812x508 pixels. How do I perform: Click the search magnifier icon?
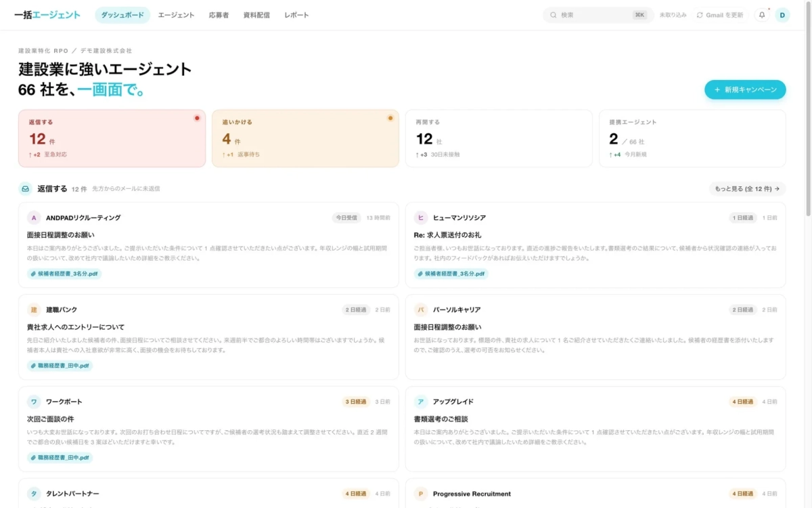554,15
